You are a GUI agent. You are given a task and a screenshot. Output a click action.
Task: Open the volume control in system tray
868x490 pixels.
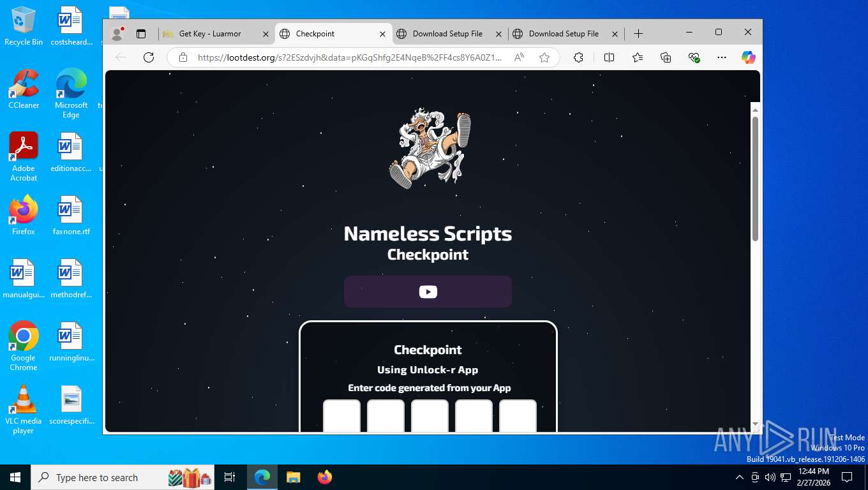click(770, 477)
